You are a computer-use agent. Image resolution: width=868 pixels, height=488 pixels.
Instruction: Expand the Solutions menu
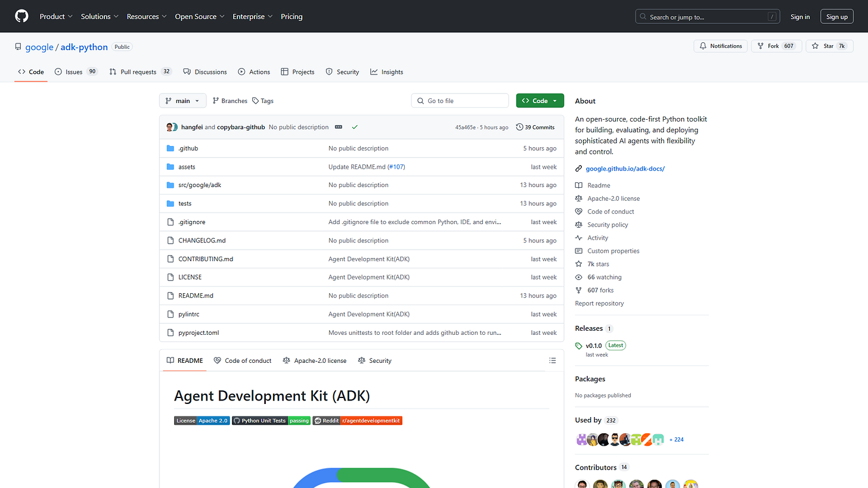click(100, 17)
